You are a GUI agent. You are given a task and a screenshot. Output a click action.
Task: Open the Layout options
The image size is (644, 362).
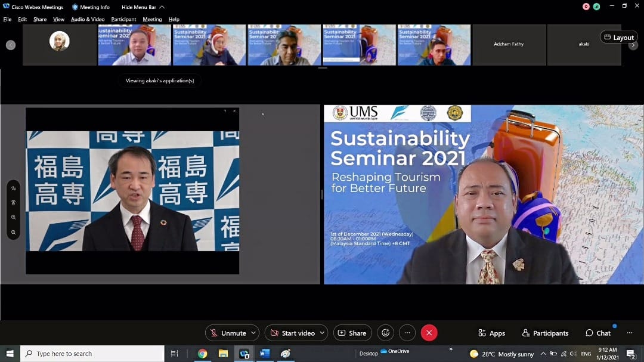coord(618,37)
